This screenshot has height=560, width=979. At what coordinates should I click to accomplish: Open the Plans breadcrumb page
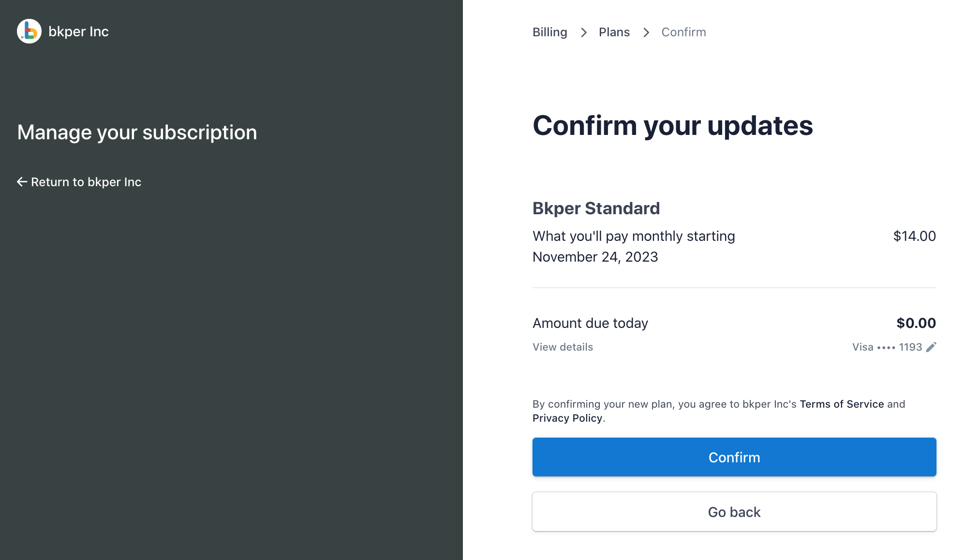[614, 32]
